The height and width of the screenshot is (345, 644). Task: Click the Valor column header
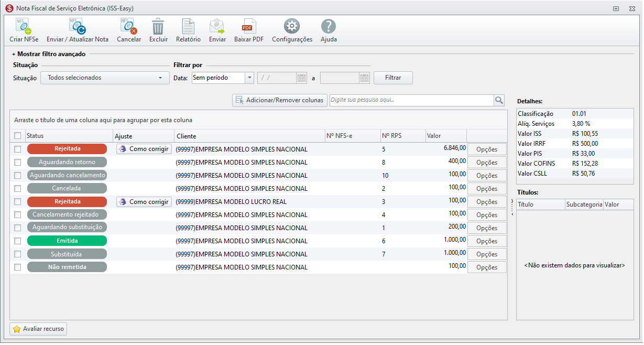coord(446,136)
